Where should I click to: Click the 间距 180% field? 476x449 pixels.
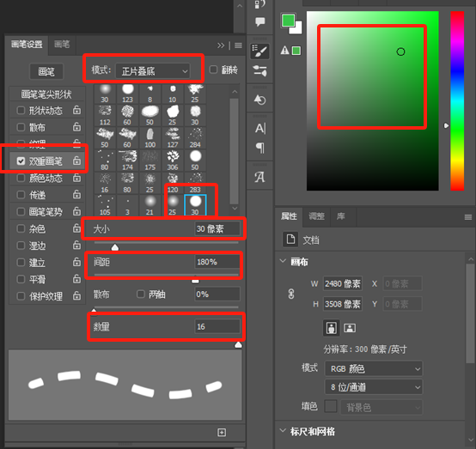[x=217, y=262]
